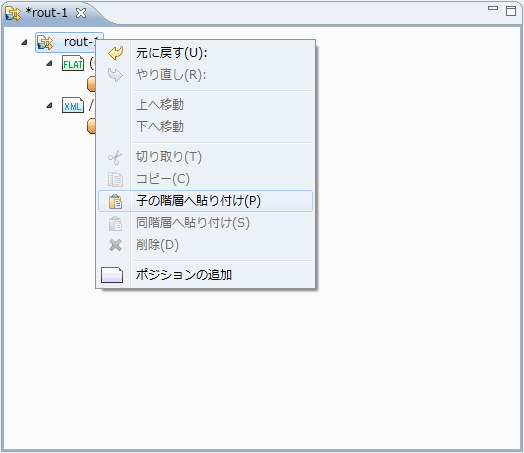Click the rout-1 editor tab icon
The height and width of the screenshot is (453, 524).
(13, 14)
